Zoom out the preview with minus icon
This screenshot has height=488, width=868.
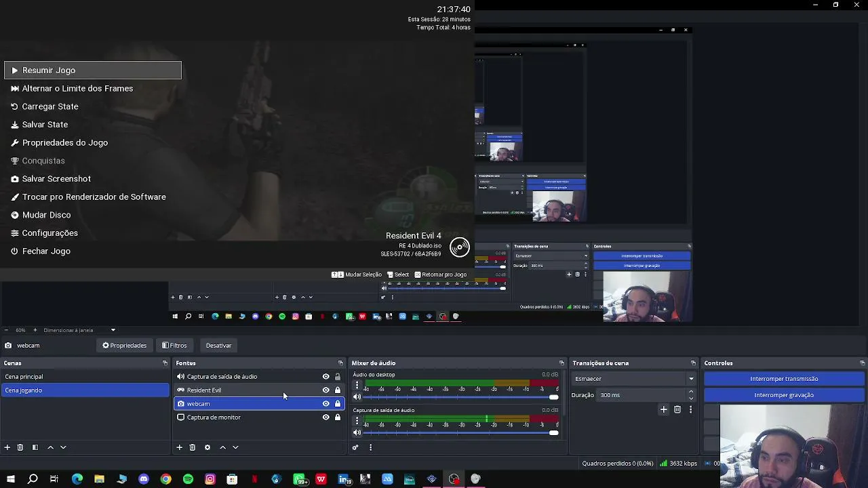tap(6, 330)
